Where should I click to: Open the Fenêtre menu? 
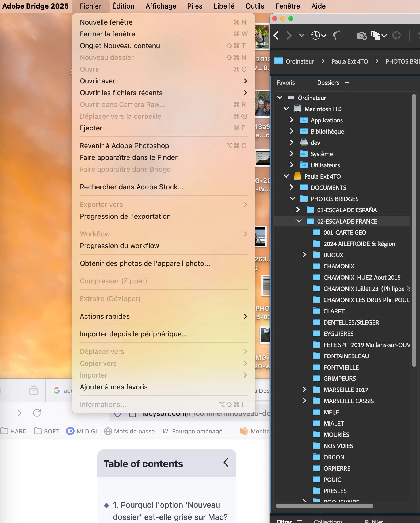(x=288, y=6)
